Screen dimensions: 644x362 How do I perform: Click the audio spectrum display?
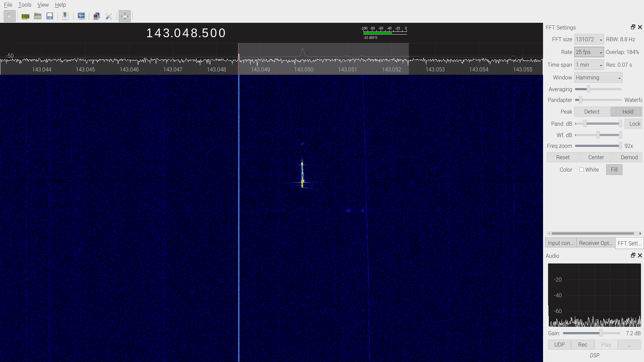[594, 295]
